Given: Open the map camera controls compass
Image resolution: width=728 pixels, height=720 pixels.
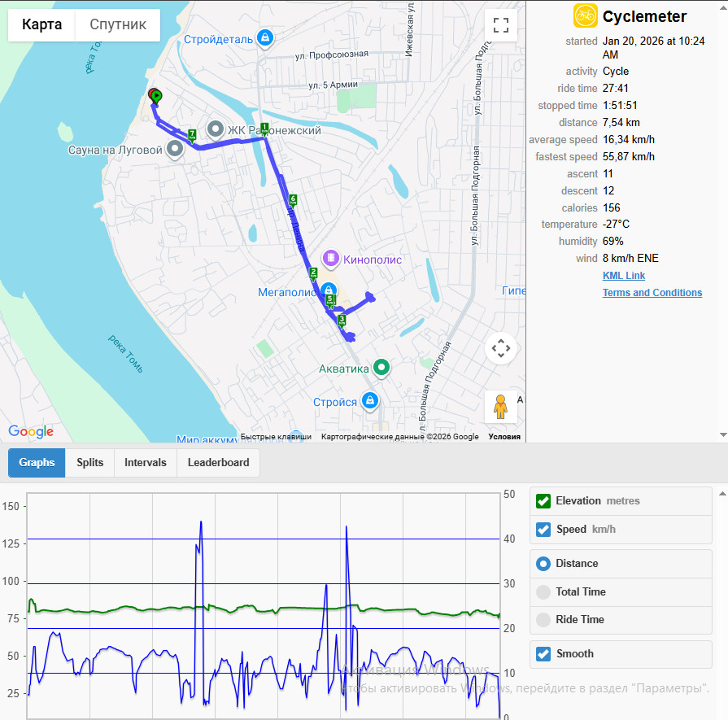Looking at the screenshot, I should 500,348.
